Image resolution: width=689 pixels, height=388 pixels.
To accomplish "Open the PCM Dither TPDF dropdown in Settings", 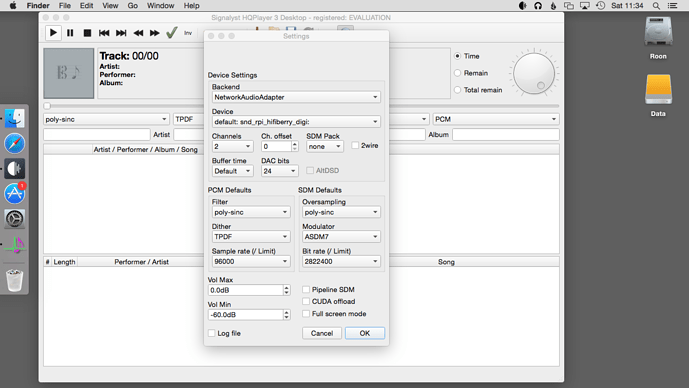I will pyautogui.click(x=251, y=237).
